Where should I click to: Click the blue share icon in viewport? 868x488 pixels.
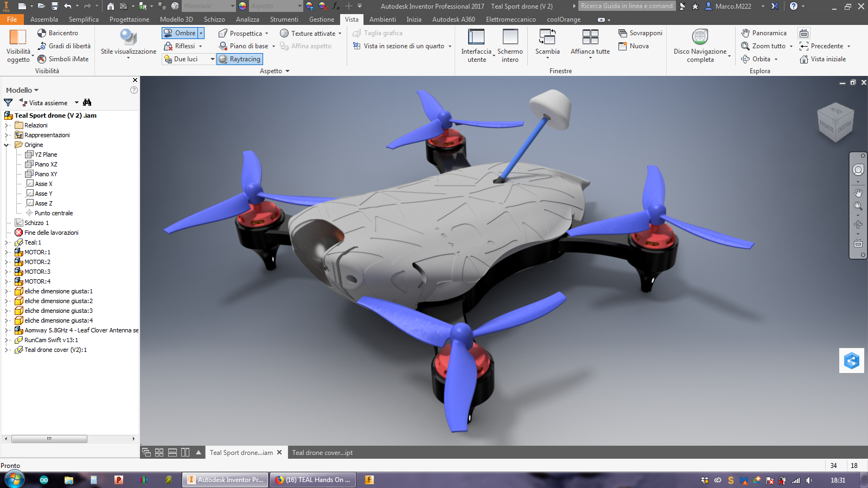[x=852, y=361]
